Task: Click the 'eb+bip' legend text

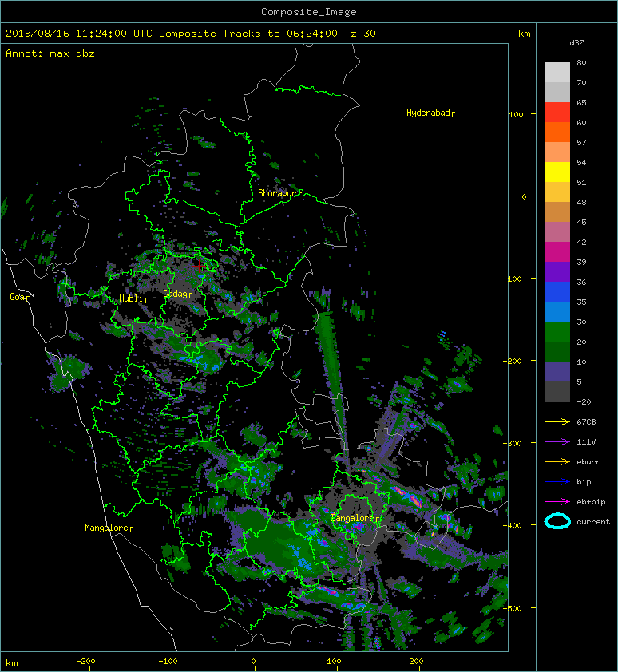Action: pyautogui.click(x=592, y=502)
